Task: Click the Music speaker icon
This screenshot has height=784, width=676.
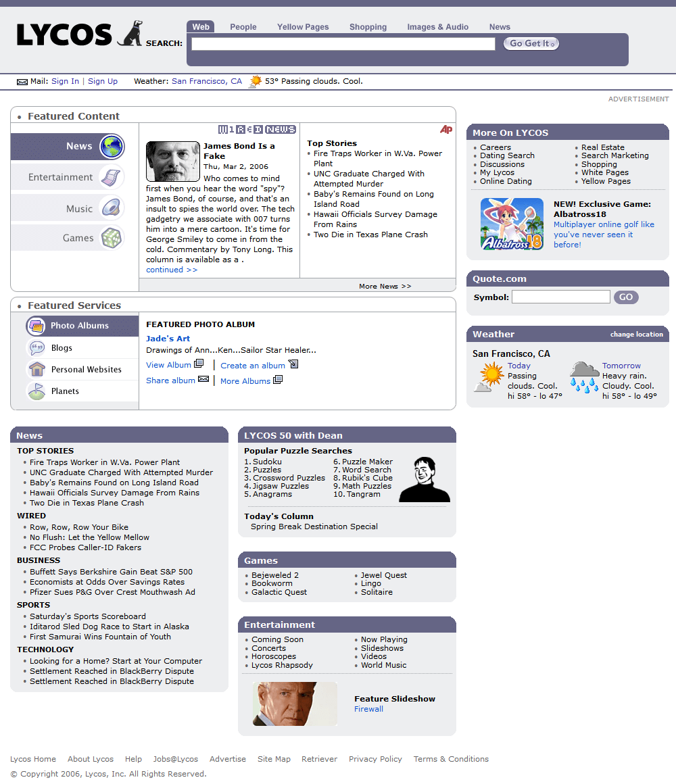Action: pos(112,208)
